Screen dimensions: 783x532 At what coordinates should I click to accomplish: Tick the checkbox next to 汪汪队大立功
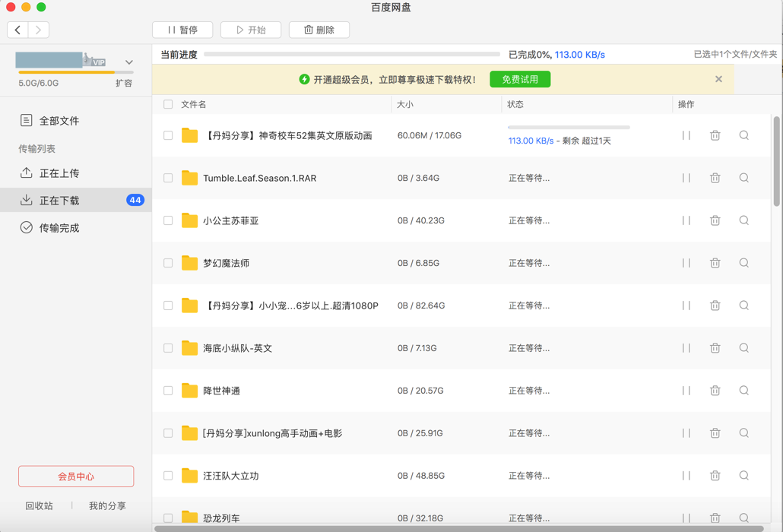[168, 476]
